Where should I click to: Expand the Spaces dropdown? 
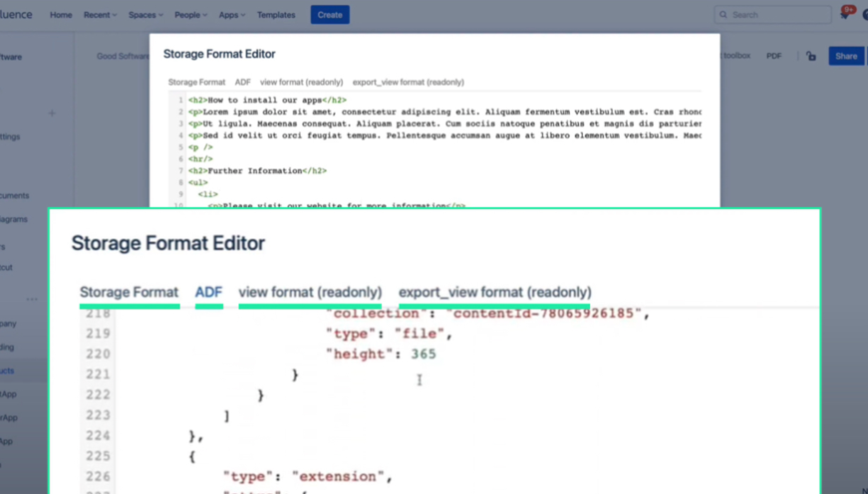point(145,15)
